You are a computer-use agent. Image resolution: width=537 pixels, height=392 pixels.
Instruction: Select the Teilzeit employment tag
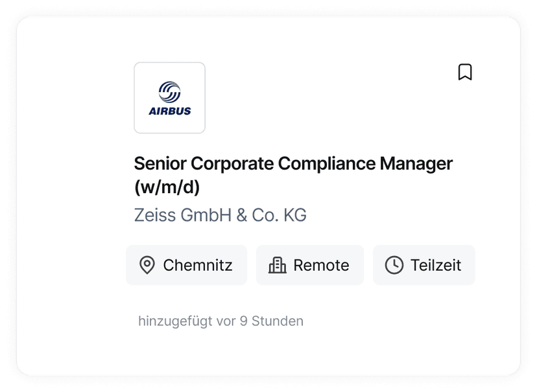(x=424, y=265)
